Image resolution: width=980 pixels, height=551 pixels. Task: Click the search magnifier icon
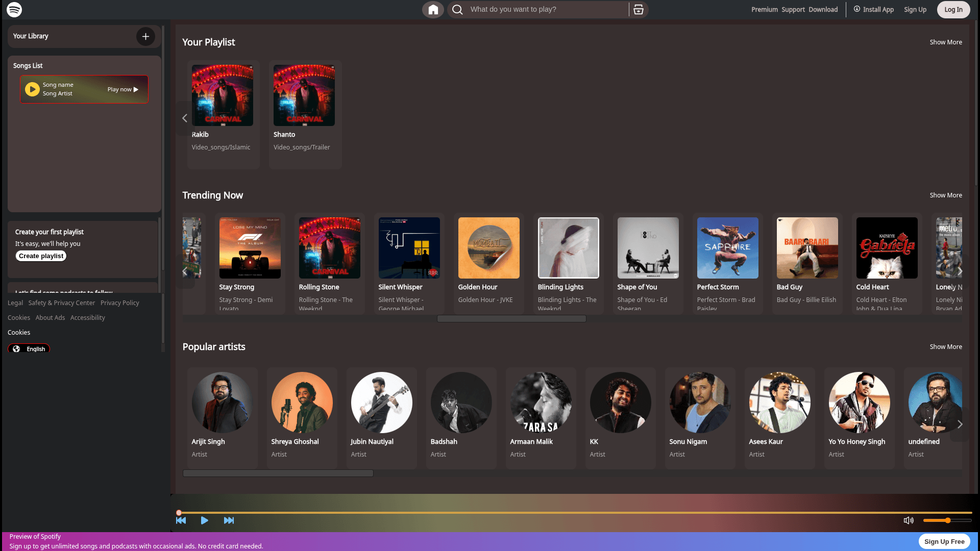point(457,10)
